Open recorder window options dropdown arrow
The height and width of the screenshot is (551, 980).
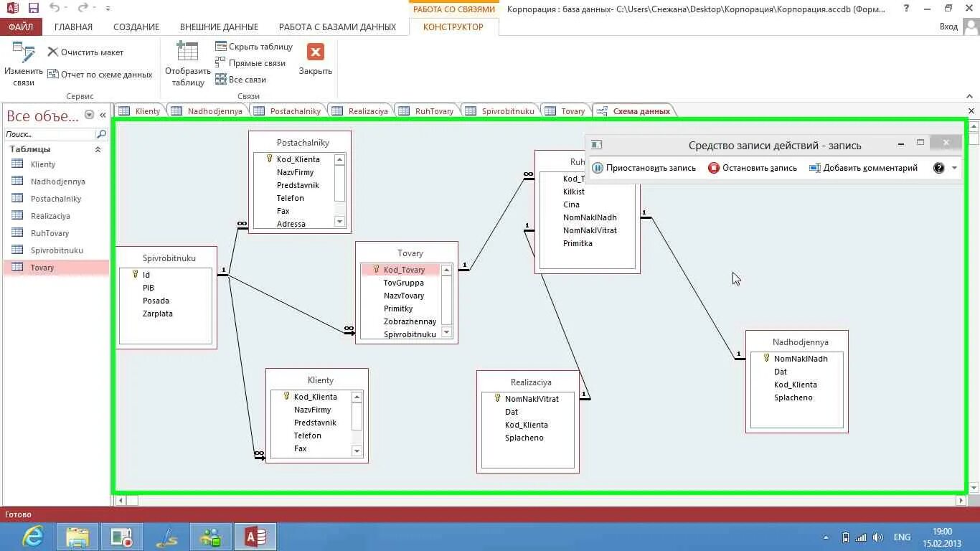pos(954,168)
